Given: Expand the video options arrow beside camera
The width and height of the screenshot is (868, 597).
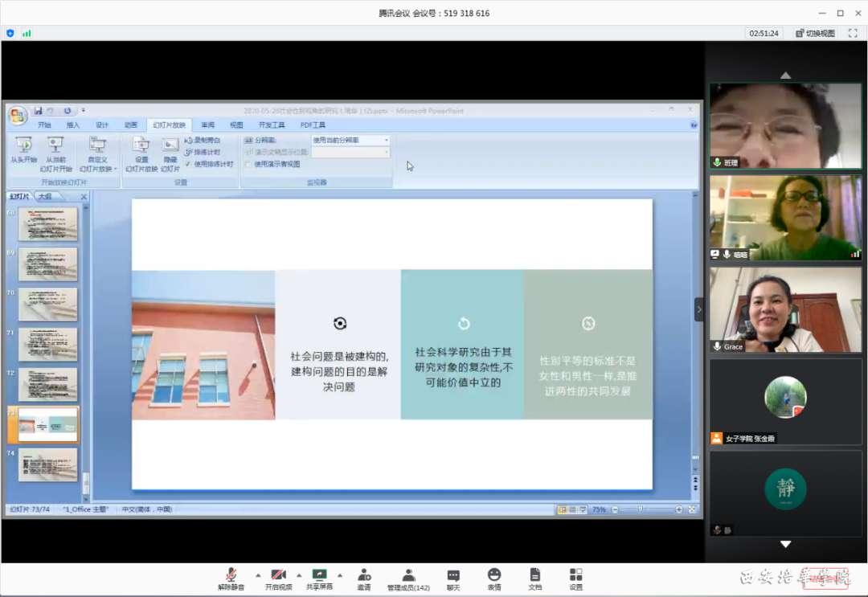Looking at the screenshot, I should pos(299,575).
